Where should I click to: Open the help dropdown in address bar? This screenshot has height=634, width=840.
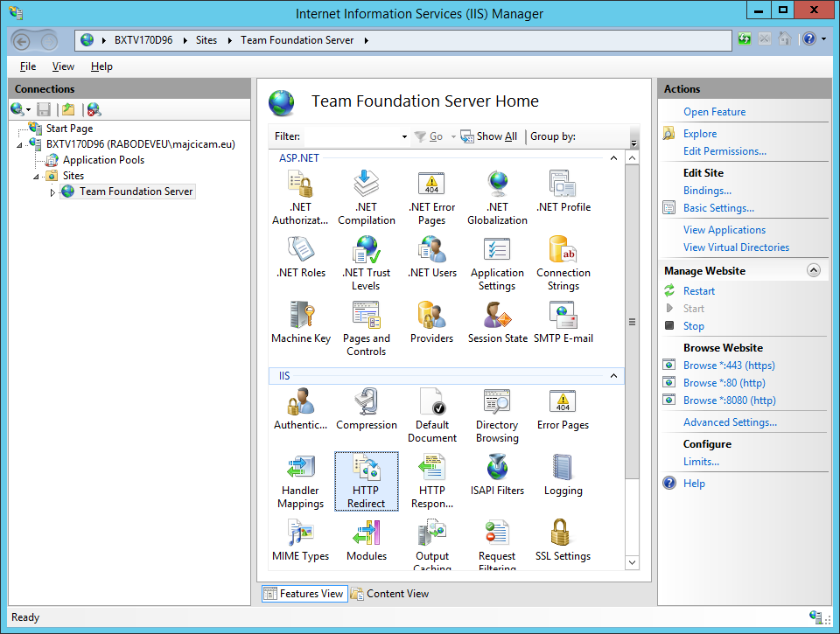point(823,39)
